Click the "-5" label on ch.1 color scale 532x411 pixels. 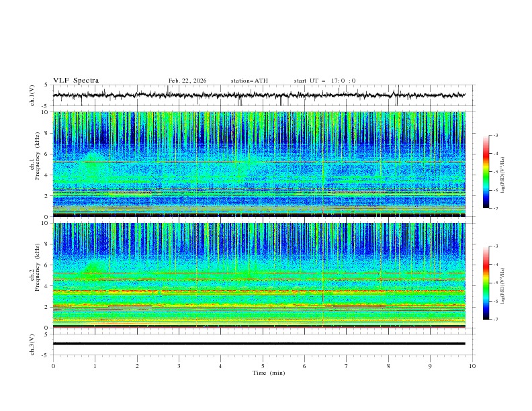(x=496, y=172)
